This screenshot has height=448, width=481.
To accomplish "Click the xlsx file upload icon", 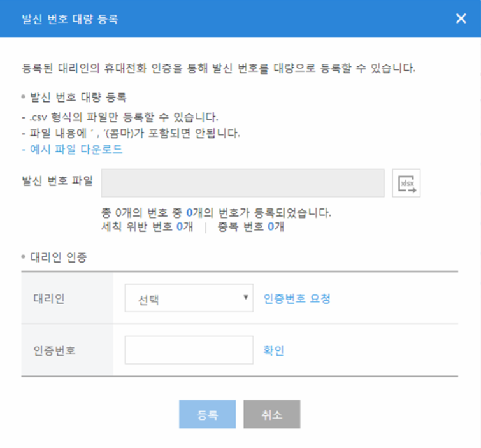I will click(406, 183).
